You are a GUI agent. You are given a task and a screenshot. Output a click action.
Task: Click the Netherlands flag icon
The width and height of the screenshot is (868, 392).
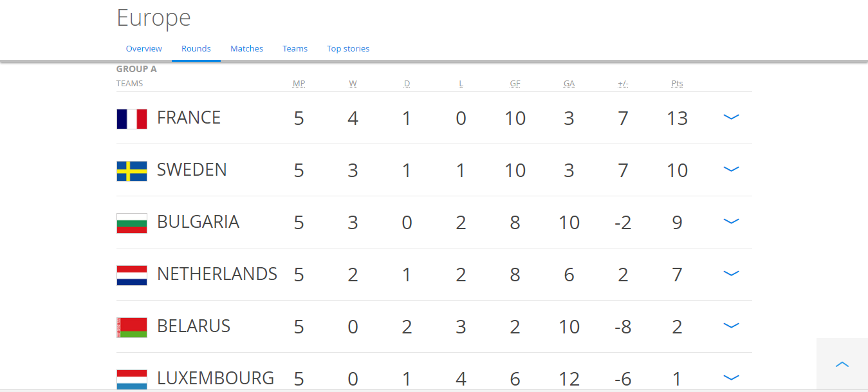tap(132, 275)
